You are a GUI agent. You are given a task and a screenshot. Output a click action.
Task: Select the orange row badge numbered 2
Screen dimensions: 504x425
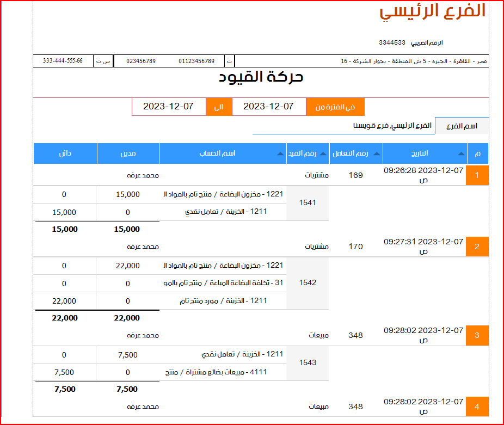click(477, 246)
